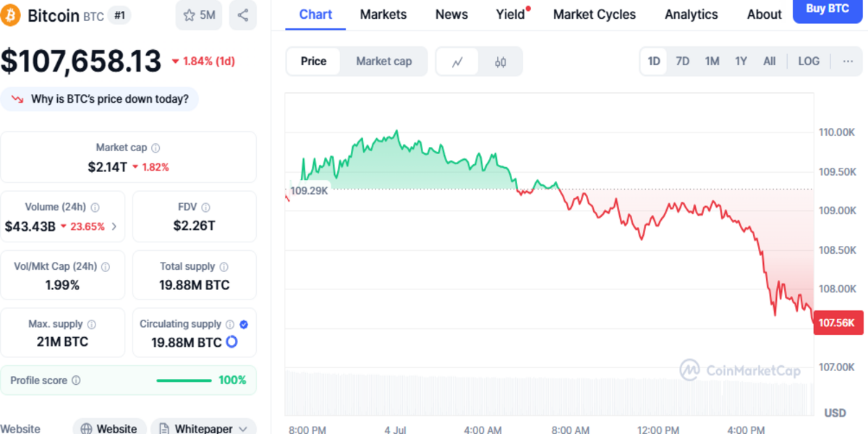868x434 pixels.
Task: Open the Analytics tab
Action: pos(692,14)
